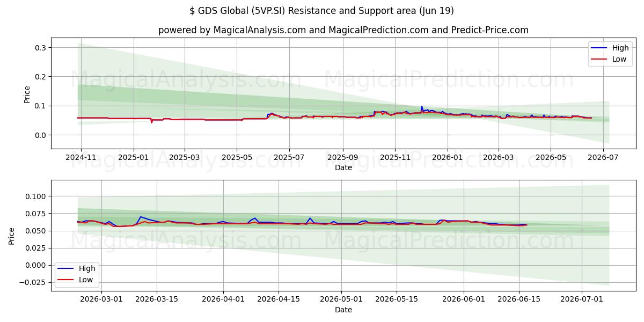Click the '2026-05-15' date tick label
This screenshot has width=644, height=322.
397,300
